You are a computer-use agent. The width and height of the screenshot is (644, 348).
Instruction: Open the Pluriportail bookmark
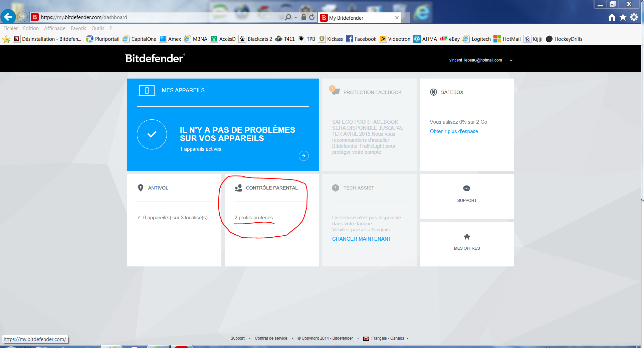click(102, 39)
